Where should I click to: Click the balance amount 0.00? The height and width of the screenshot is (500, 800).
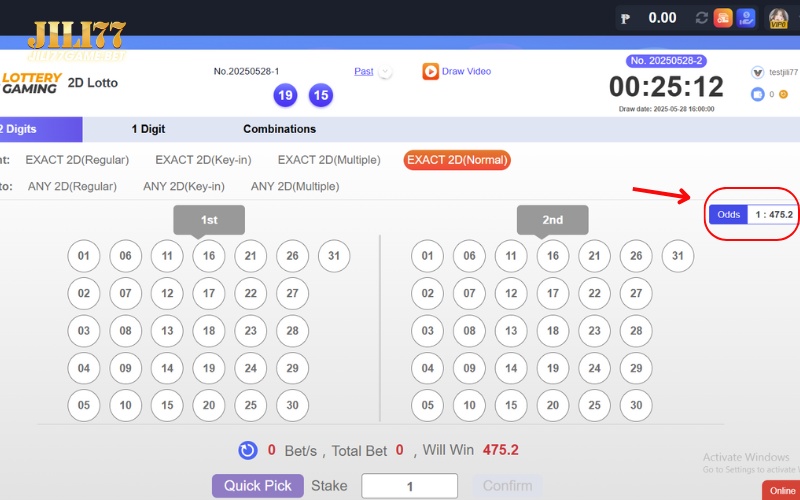point(662,18)
